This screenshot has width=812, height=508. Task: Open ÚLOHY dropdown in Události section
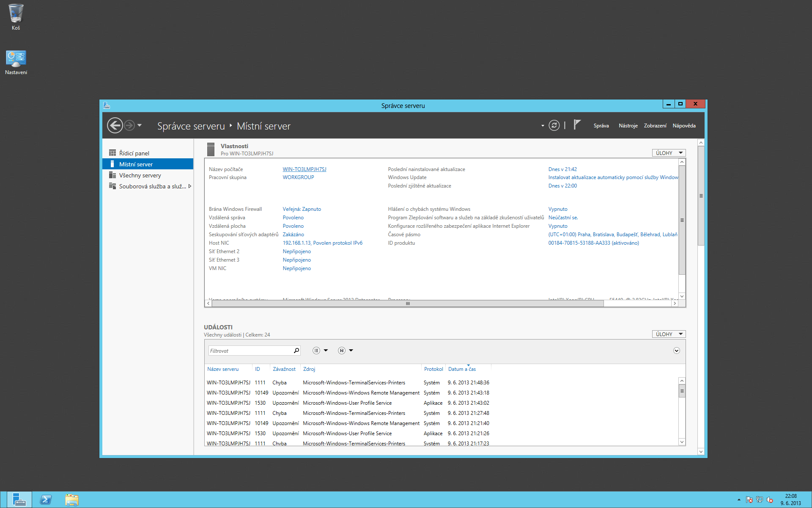pyautogui.click(x=669, y=334)
